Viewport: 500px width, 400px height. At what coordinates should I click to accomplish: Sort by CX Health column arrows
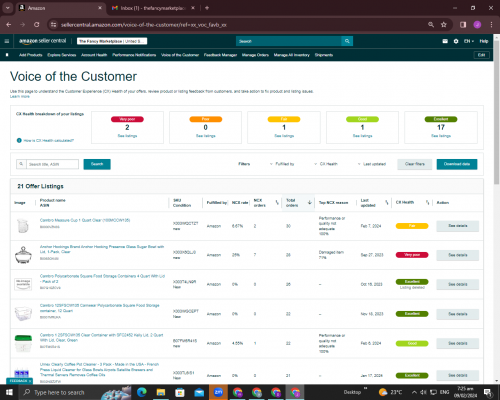click(427, 202)
